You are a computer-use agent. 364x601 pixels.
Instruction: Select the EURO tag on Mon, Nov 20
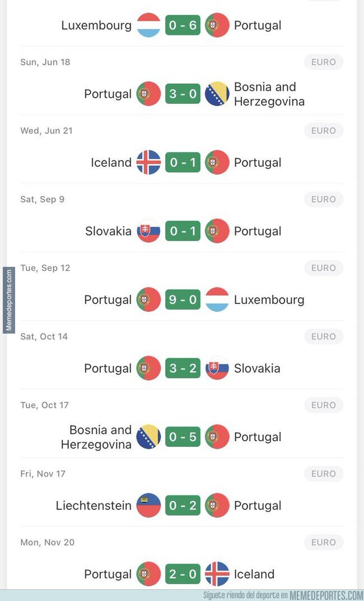tap(324, 542)
